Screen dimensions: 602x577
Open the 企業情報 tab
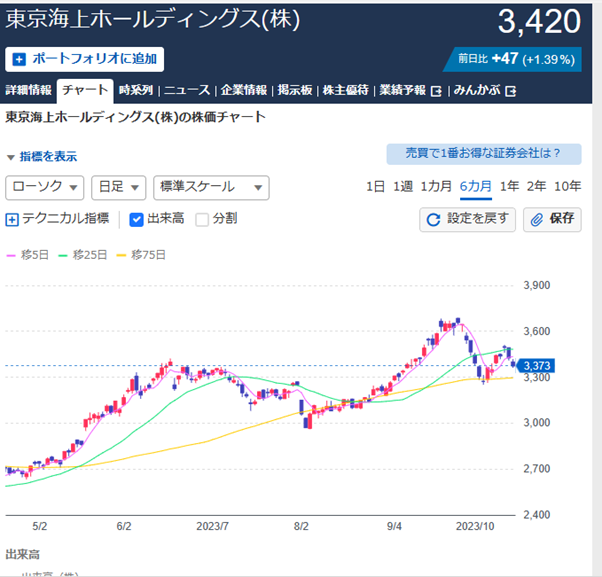244,90
